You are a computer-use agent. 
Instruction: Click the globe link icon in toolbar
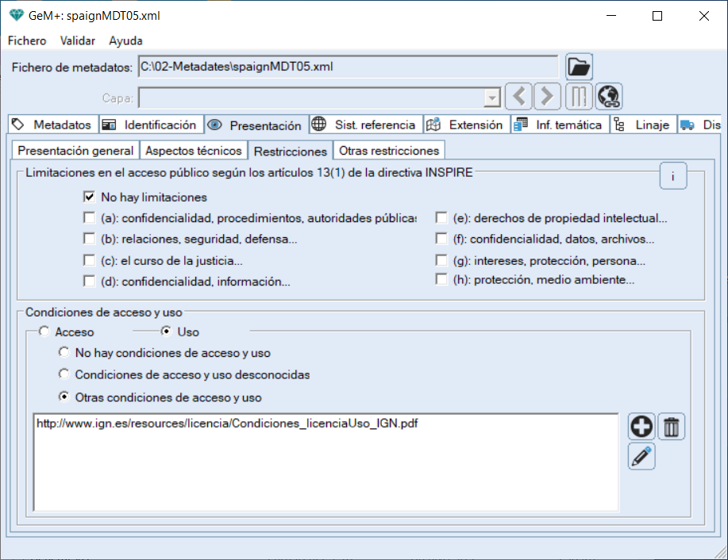click(x=609, y=97)
